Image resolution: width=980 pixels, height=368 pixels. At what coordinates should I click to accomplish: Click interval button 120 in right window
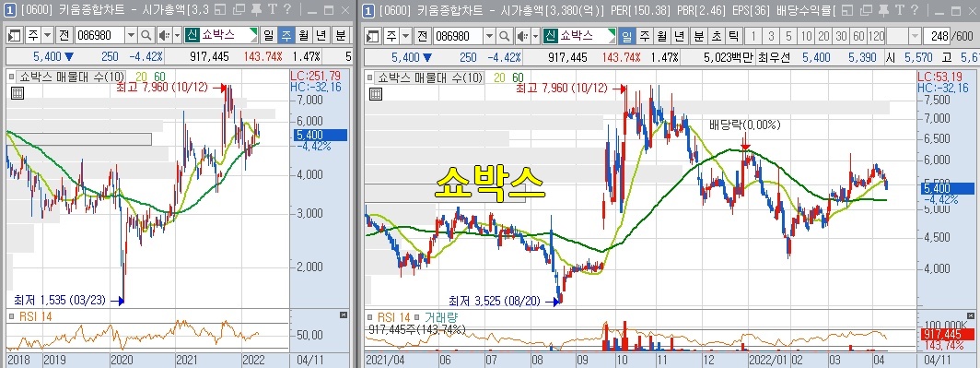(x=876, y=36)
